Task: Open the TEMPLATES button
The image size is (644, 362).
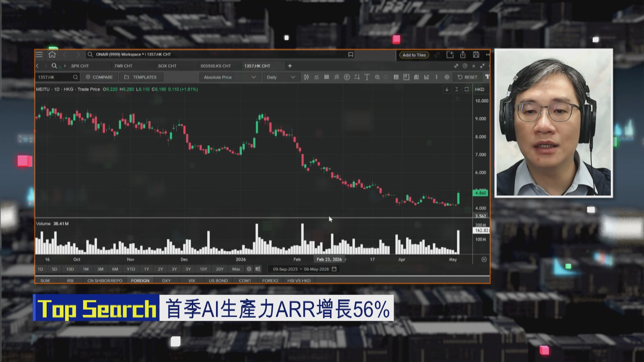Action: (x=141, y=77)
